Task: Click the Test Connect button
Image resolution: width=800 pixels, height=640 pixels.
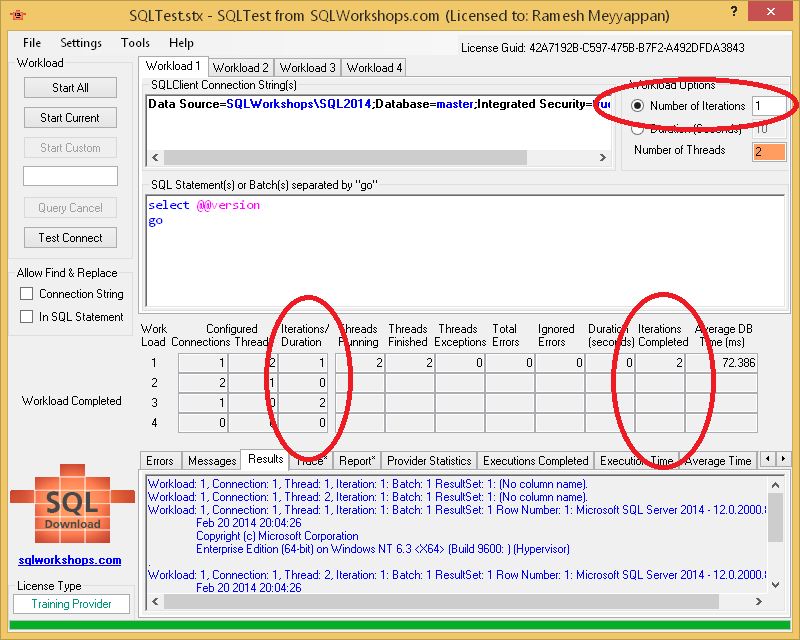Action: [x=70, y=238]
